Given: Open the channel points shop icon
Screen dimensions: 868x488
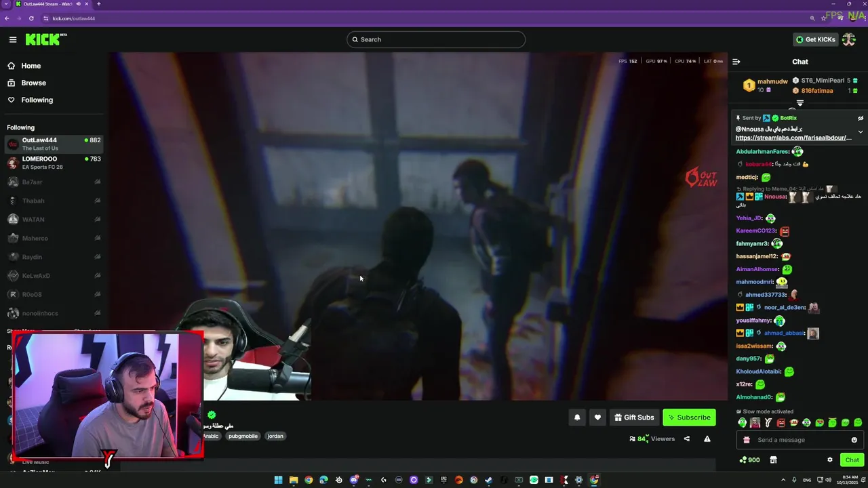Looking at the screenshot, I should (773, 460).
